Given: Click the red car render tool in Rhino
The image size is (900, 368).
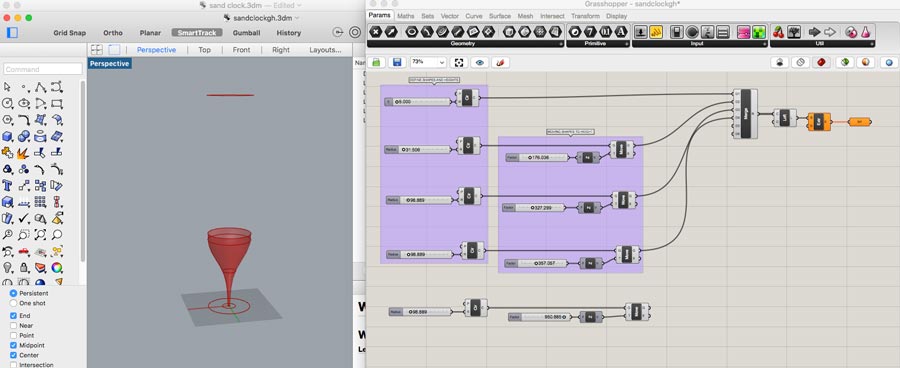Looking at the screenshot, I should [24, 251].
